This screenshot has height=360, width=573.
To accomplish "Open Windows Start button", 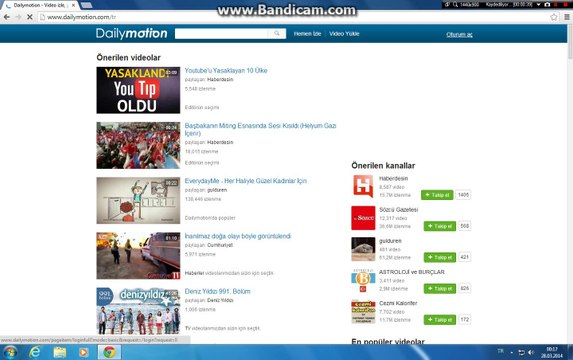I will click(10, 352).
